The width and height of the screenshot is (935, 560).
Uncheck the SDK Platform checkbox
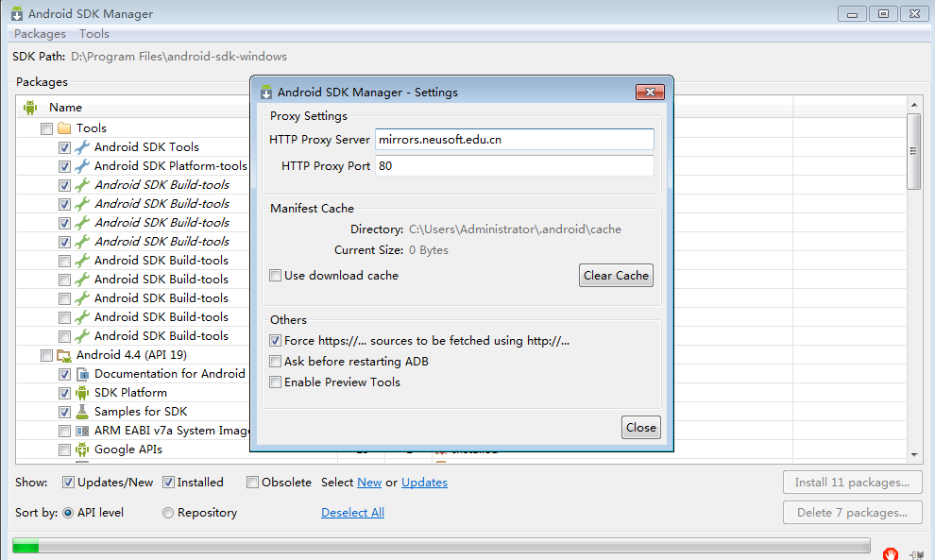click(64, 394)
